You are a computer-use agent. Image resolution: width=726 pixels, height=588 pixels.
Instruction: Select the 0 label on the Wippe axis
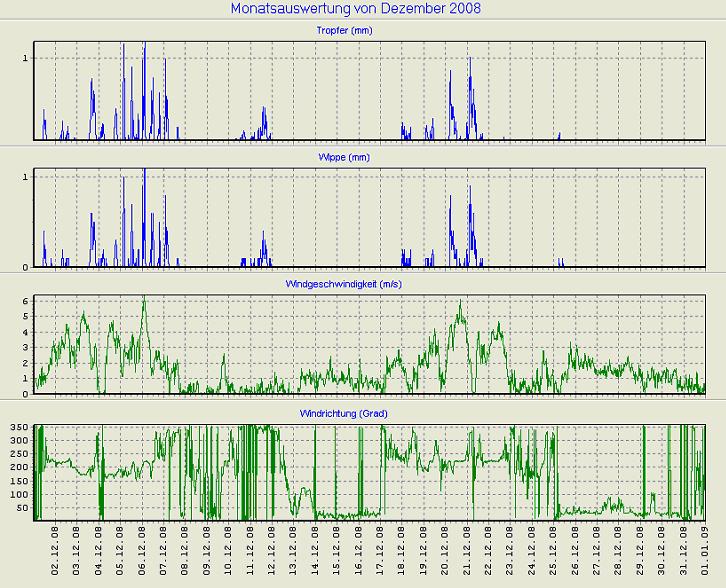click(x=24, y=267)
